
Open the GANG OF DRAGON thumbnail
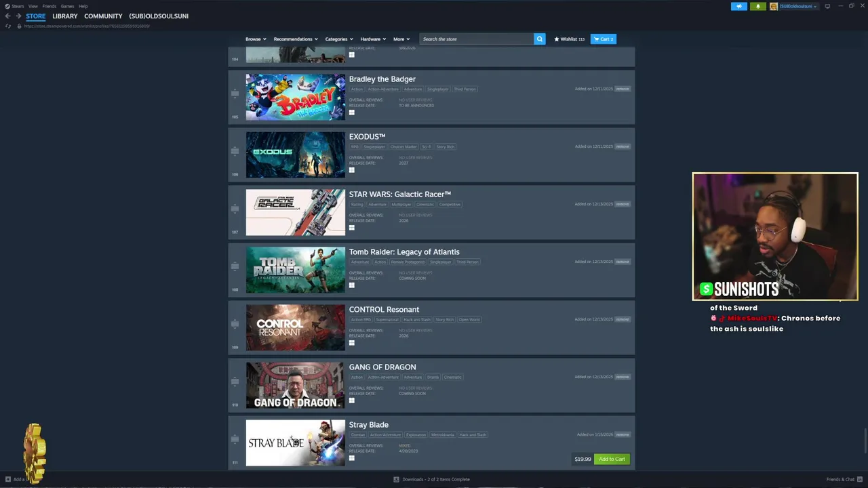pyautogui.click(x=295, y=385)
